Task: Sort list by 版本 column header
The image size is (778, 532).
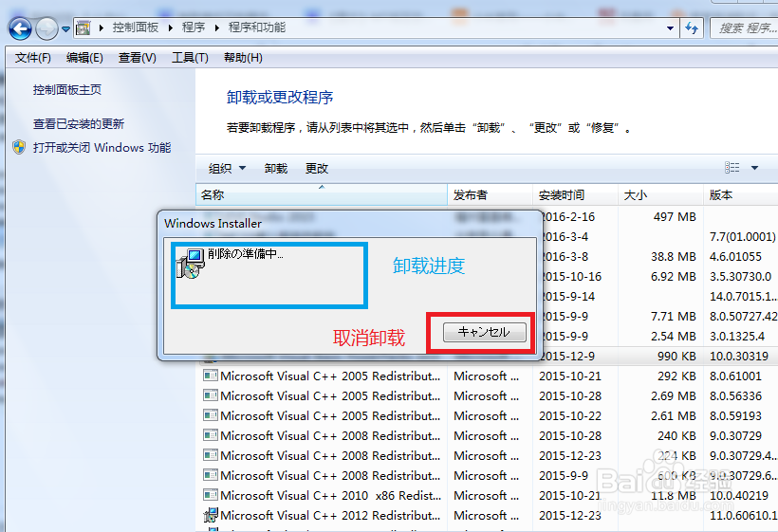Action: pos(741,194)
